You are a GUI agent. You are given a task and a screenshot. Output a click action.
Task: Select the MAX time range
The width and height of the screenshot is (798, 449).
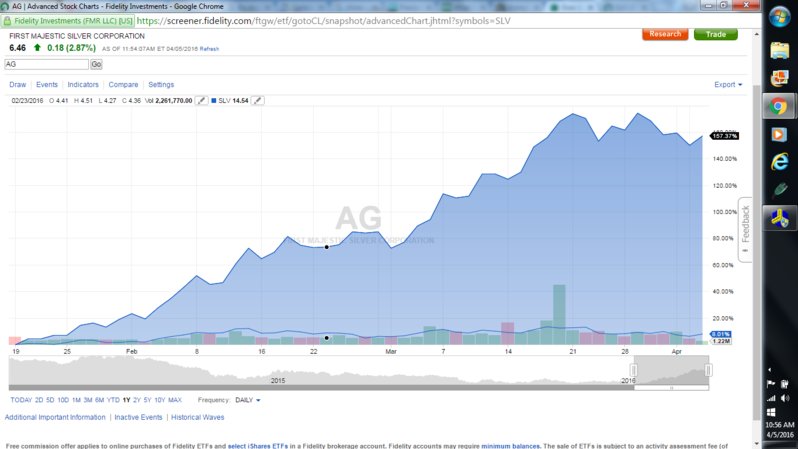175,400
